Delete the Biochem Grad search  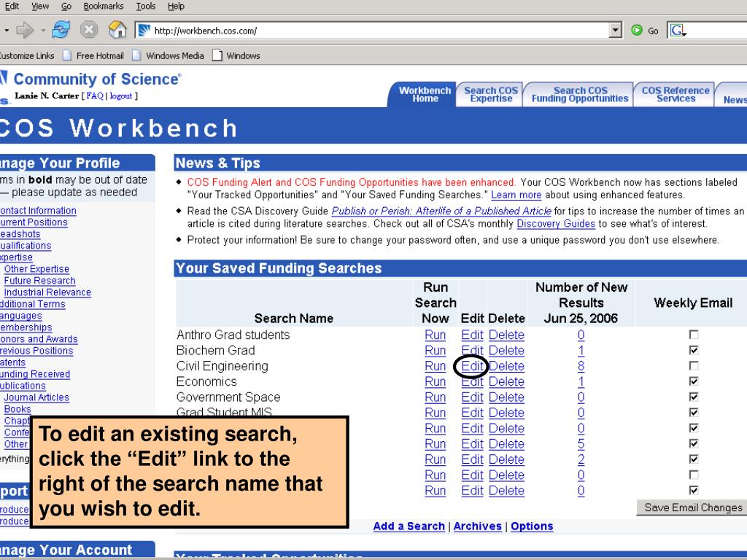point(506,351)
